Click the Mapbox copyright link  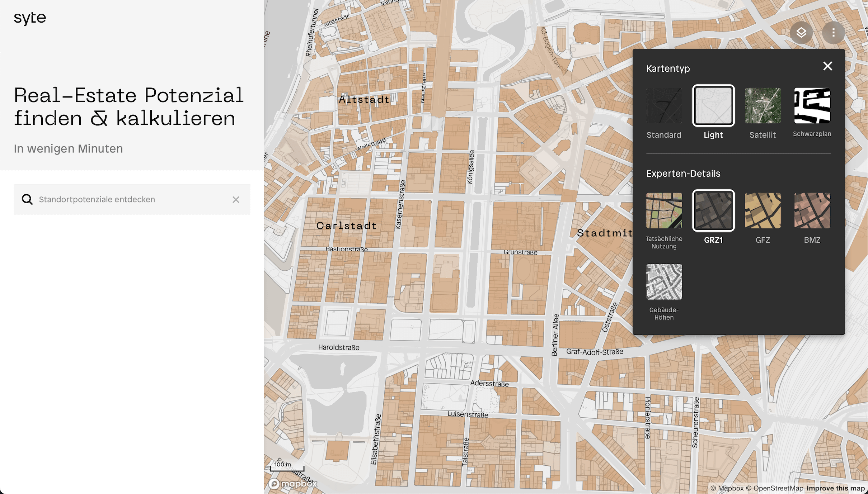pos(727,488)
